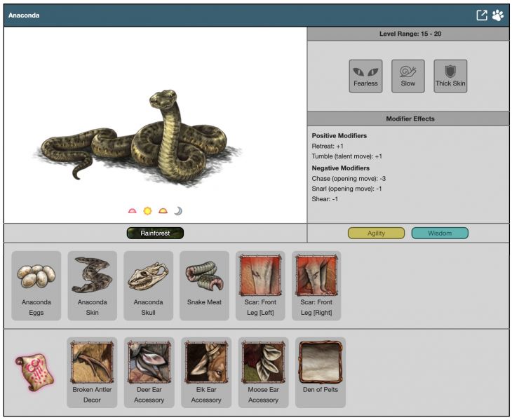Click the yellow Agility stat badge
512x420 pixels.
click(x=376, y=233)
